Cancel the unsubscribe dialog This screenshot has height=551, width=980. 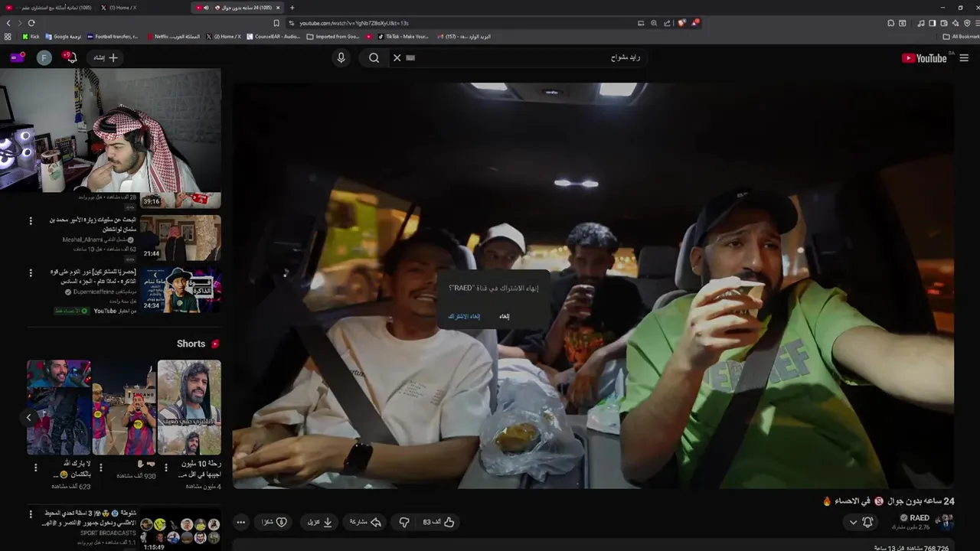pos(504,317)
